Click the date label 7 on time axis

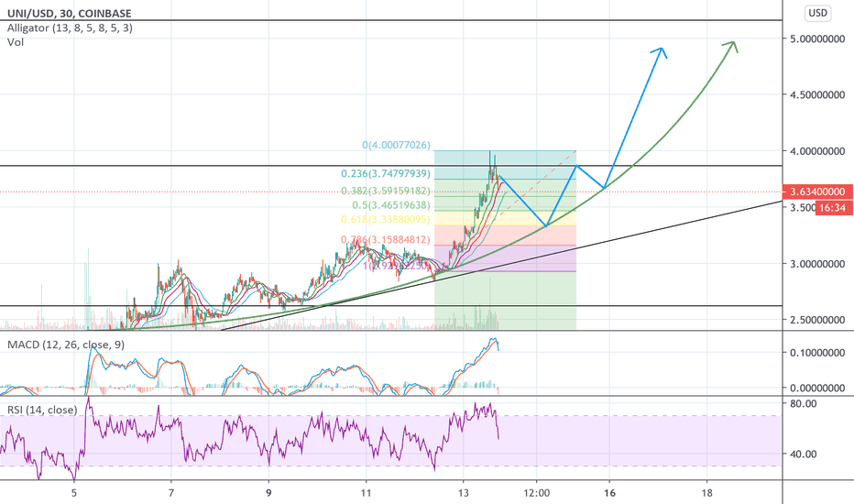[x=171, y=493]
